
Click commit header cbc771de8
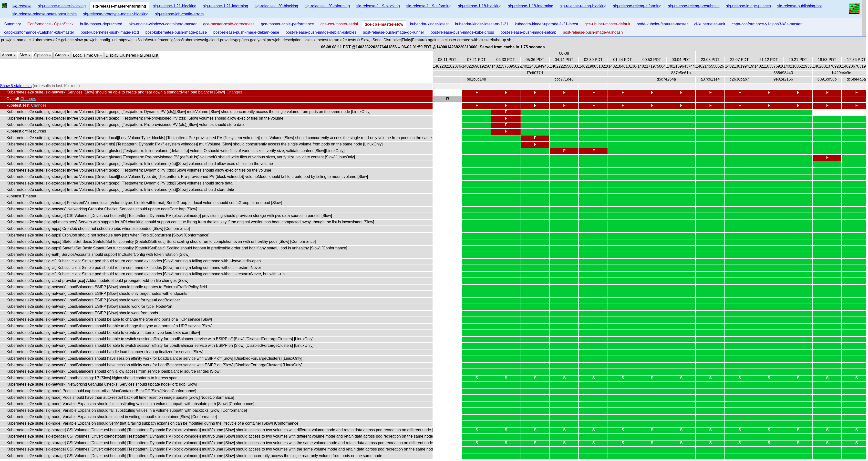564,80
